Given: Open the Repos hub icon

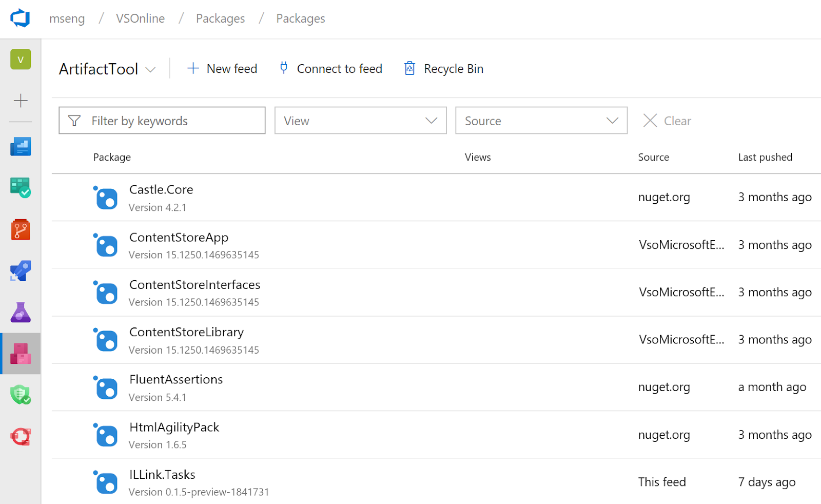Looking at the screenshot, I should (x=21, y=229).
